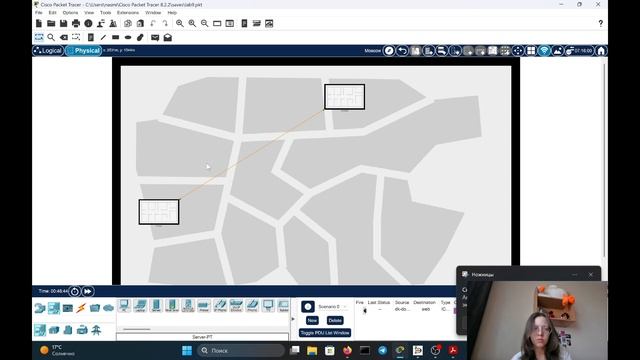
Task: Toggle the grid icon in Physical bar
Action: 531,51
